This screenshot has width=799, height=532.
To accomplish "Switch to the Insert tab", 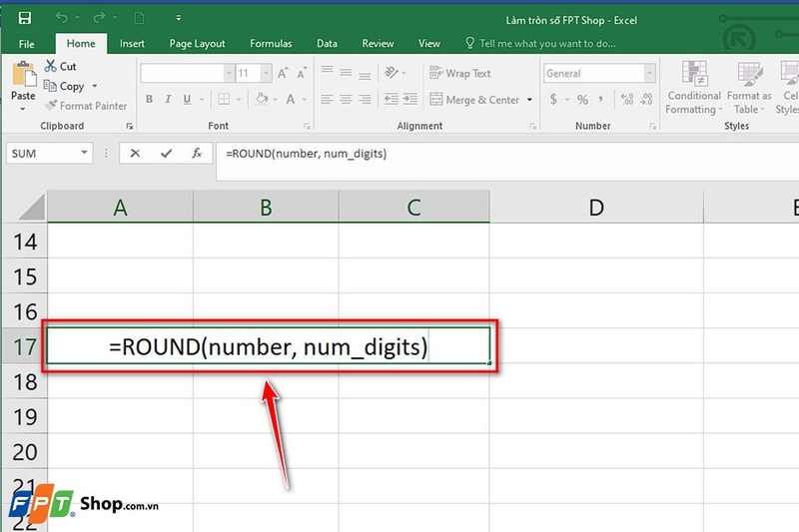I will pos(132,44).
